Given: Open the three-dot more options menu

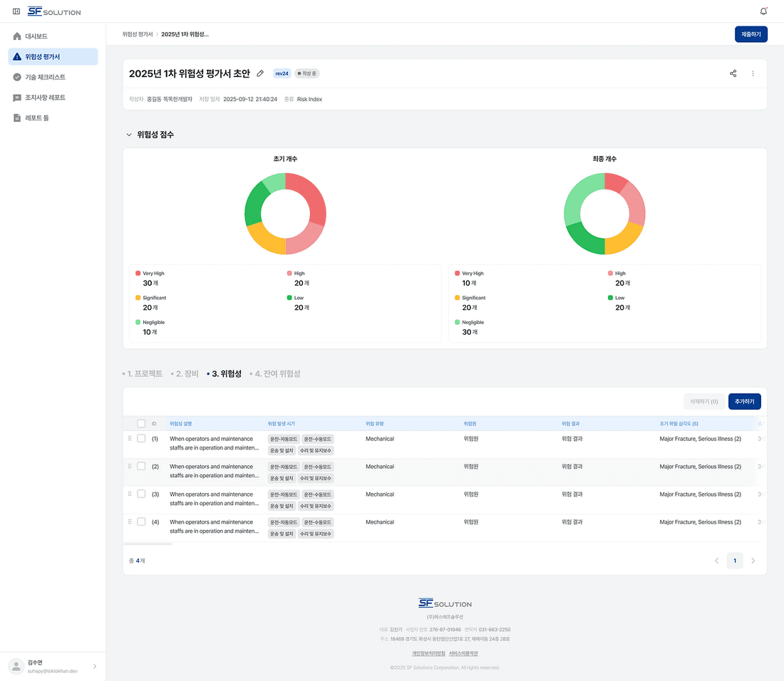Looking at the screenshot, I should pyautogui.click(x=753, y=73).
